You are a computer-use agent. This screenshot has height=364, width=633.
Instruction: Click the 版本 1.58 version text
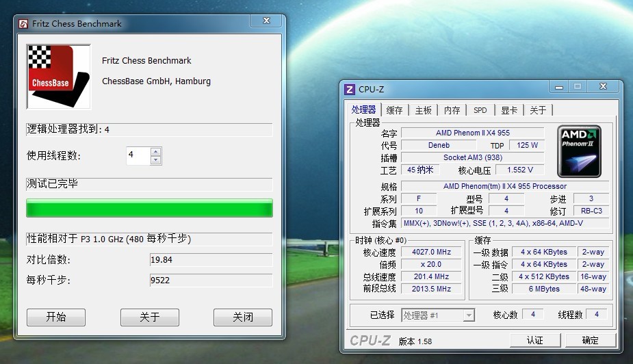tap(415, 341)
